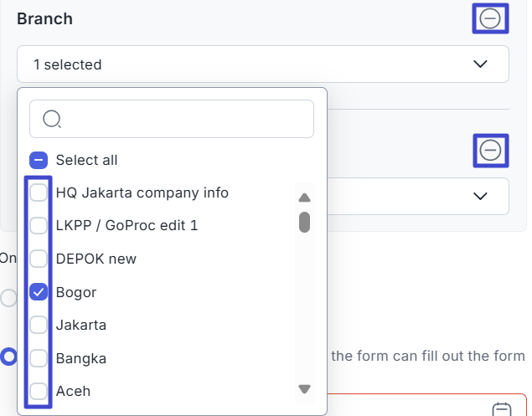
Task: Tick the Aceh branch checkbox
Action: click(39, 391)
